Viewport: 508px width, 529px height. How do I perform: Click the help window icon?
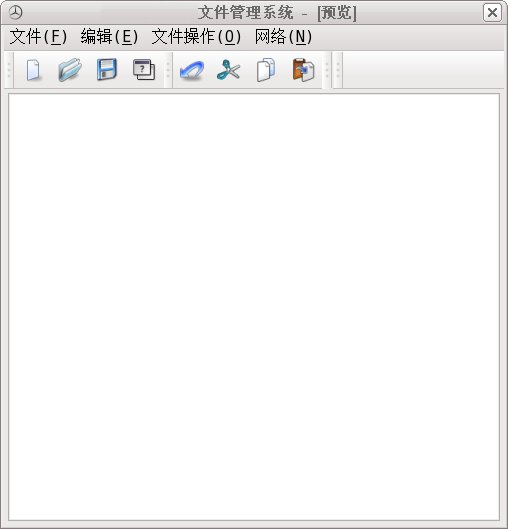144,70
